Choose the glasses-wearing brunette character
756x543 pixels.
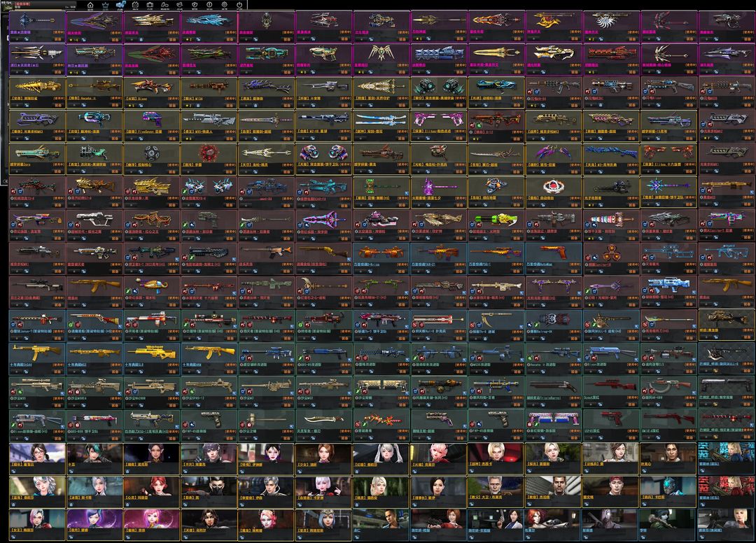point(37,459)
